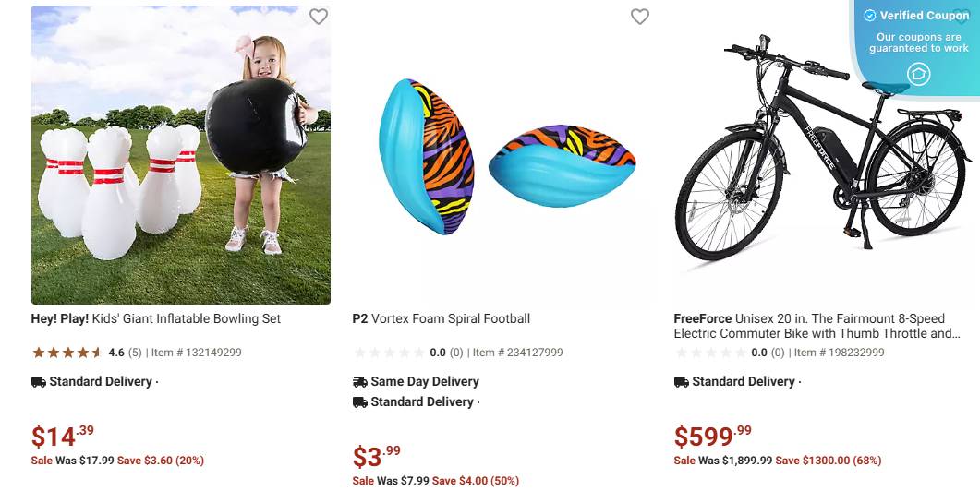Viewport: 980px width, 503px height.
Task: Click the $14.39 sale price
Action: 63,436
